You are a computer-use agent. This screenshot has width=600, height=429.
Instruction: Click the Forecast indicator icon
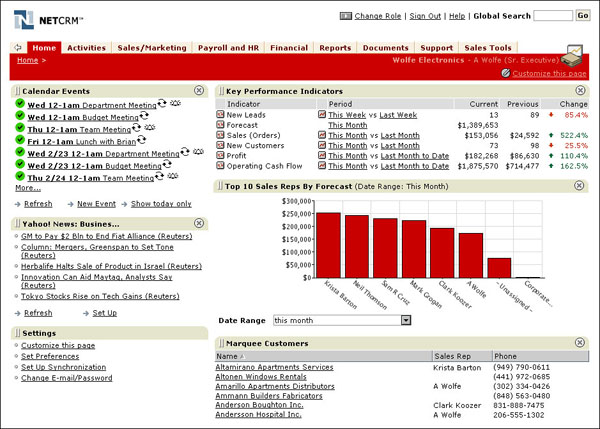pyautogui.click(x=220, y=124)
